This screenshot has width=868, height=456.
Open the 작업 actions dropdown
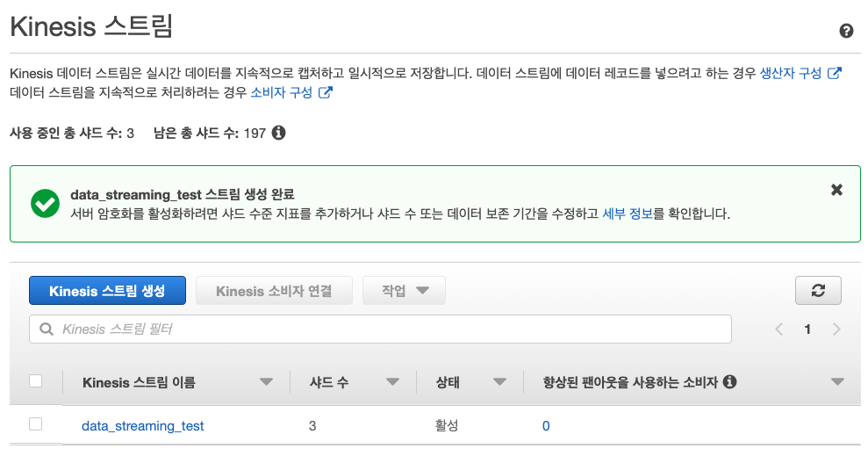[404, 290]
